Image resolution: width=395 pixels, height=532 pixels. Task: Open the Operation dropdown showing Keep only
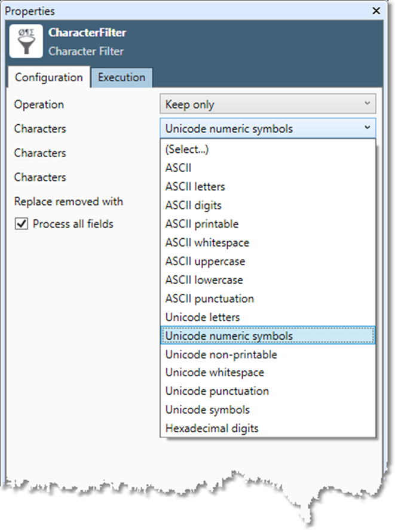click(267, 104)
